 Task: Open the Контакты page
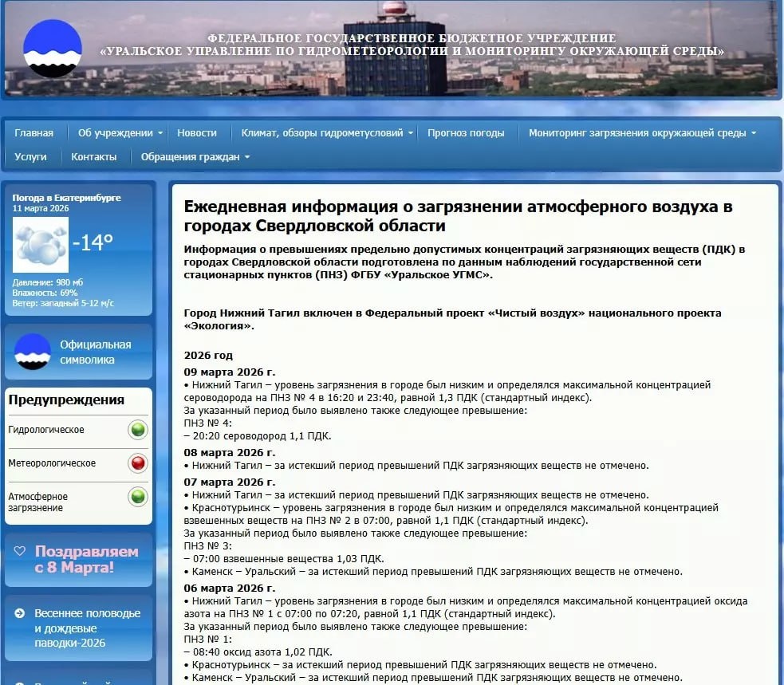coord(94,157)
